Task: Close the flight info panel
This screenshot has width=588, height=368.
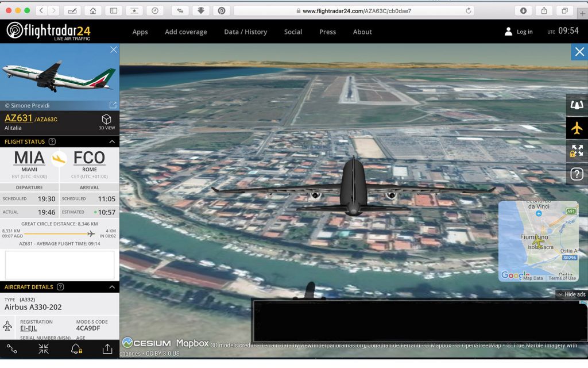Action: (x=114, y=49)
